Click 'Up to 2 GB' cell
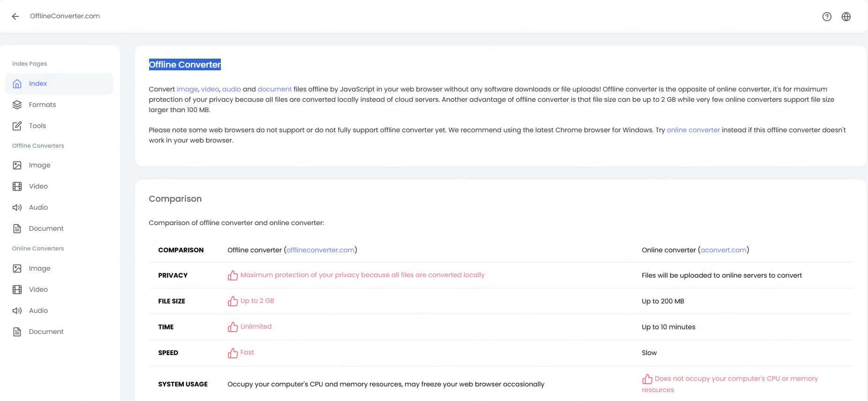This screenshot has width=868, height=401. point(257,301)
